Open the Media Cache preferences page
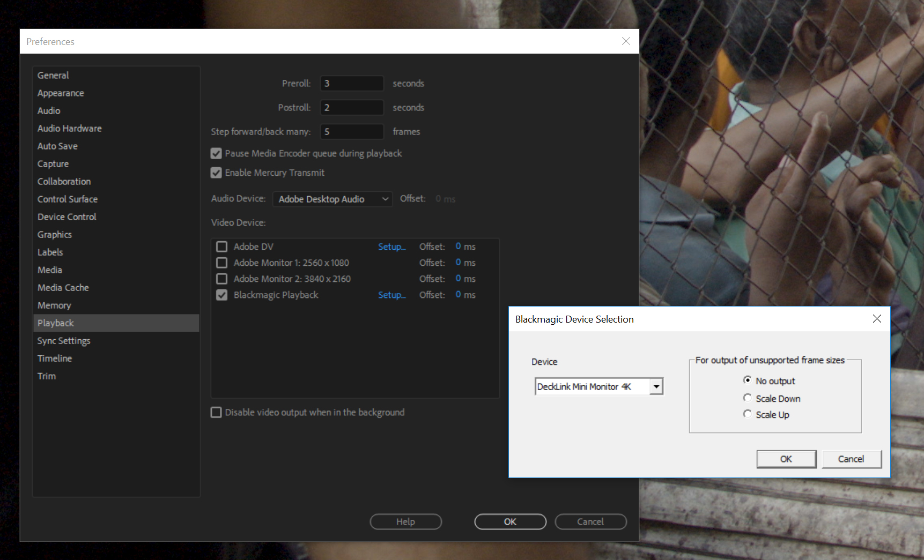This screenshot has width=924, height=560. [x=63, y=287]
